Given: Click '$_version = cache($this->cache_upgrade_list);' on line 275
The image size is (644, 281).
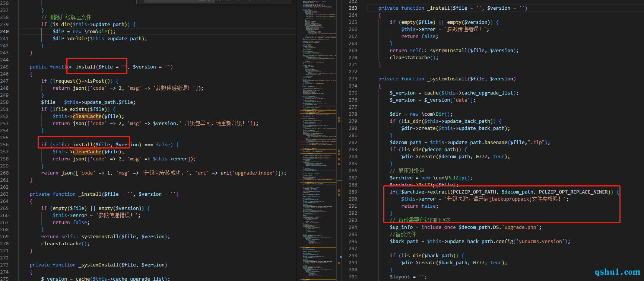Looking at the screenshot, I should (454, 93).
